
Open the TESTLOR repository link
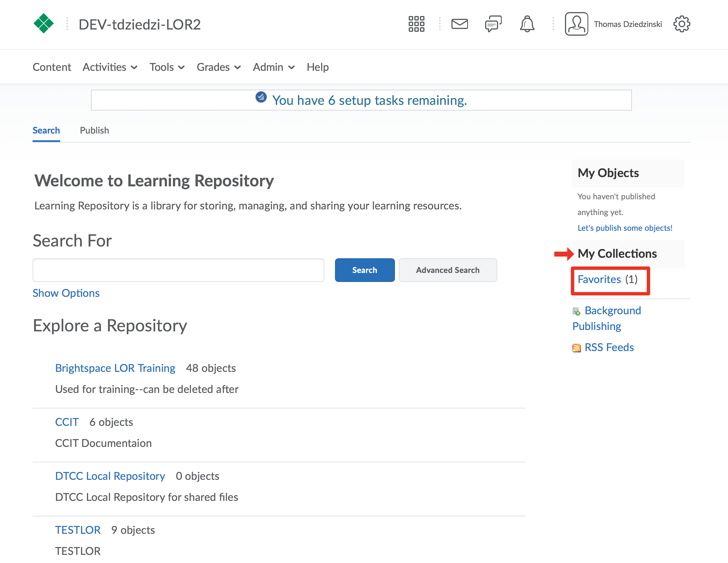click(x=78, y=530)
